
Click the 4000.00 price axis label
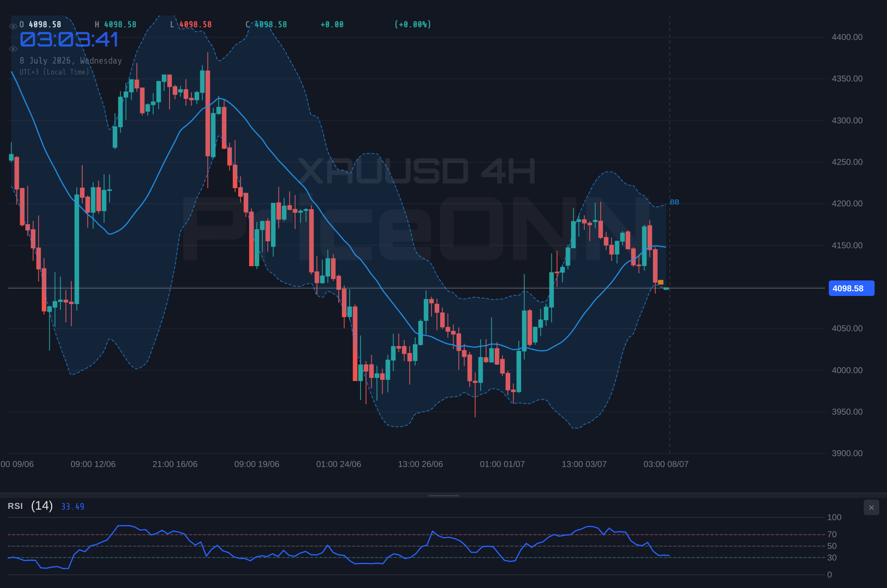(x=847, y=370)
